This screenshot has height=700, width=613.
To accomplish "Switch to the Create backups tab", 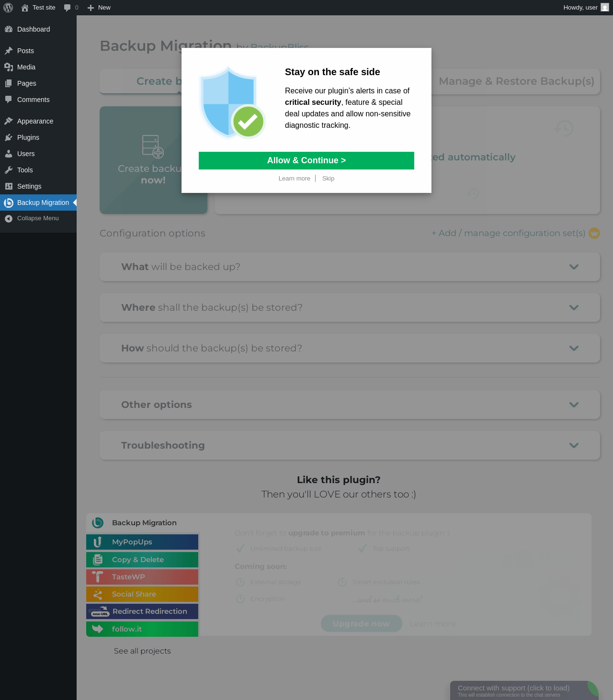I will (x=141, y=81).
